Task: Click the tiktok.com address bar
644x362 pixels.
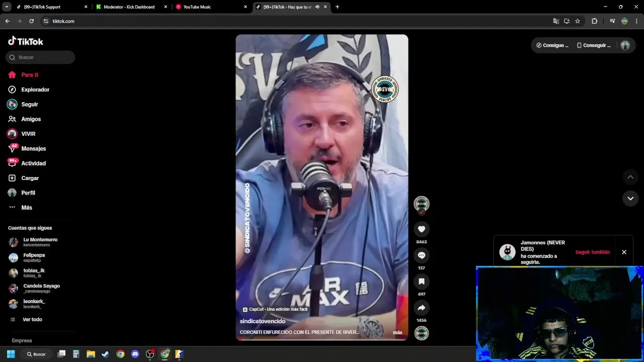Action: coord(297,21)
